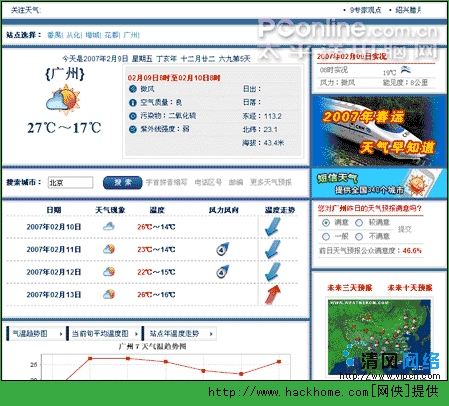Click the 08时实况 haze weather icon
This screenshot has height=406, width=449.
click(x=406, y=70)
